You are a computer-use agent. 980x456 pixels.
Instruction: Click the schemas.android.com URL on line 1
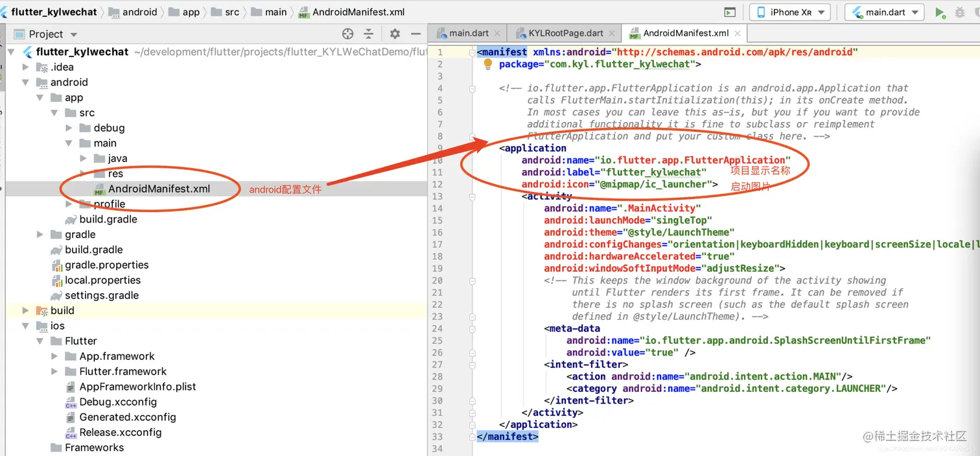click(x=734, y=52)
